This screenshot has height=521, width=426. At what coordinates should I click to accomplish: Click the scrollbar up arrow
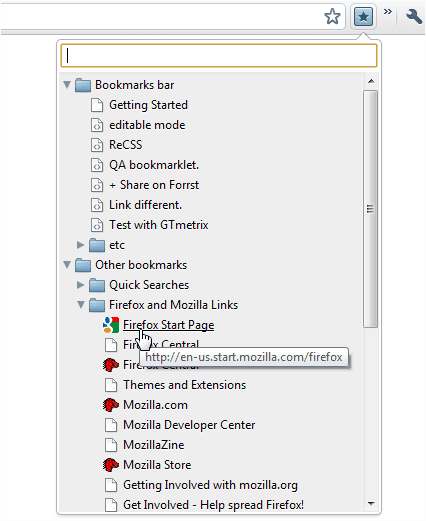pyautogui.click(x=371, y=81)
